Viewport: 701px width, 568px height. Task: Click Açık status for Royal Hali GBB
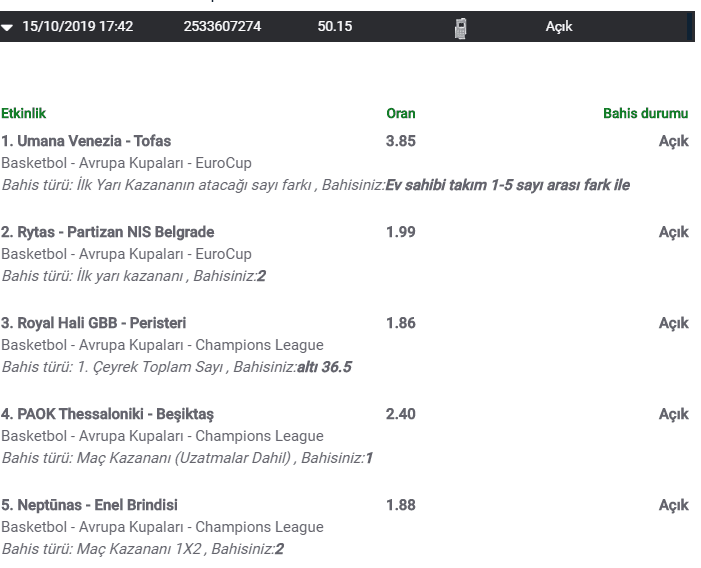(674, 324)
